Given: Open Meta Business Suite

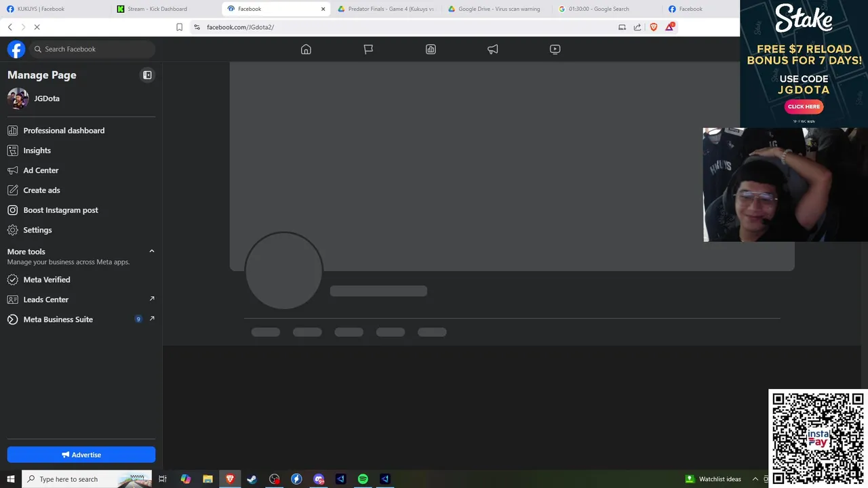Looking at the screenshot, I should click(x=81, y=319).
